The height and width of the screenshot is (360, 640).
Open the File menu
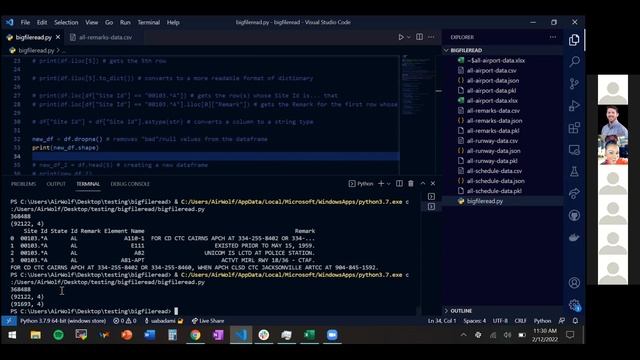[x=25, y=22]
